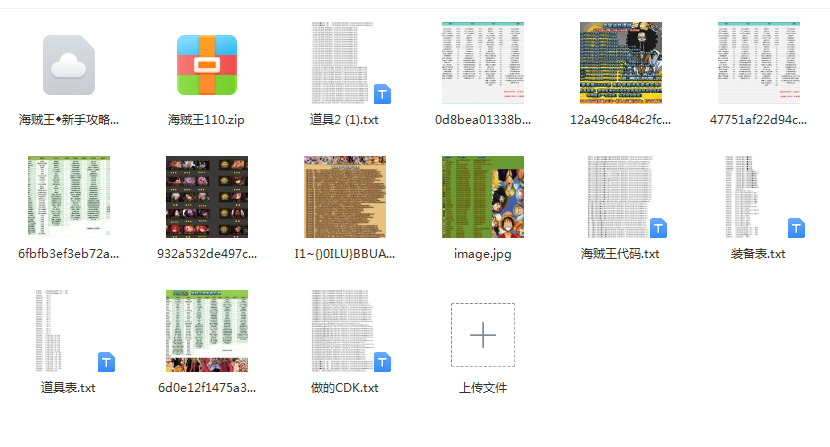
Task: Click the 12a49c6484c2fc... file name
Action: (620, 120)
